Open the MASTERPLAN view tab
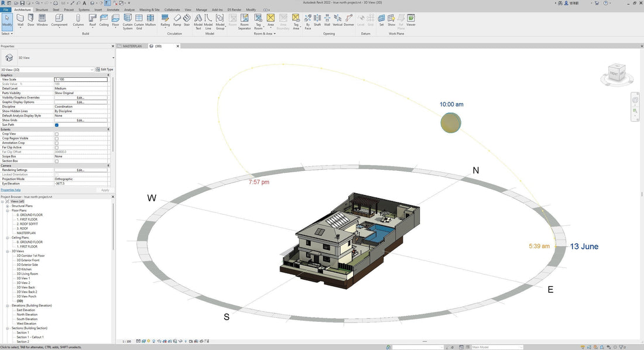The width and height of the screenshot is (644, 350). click(132, 46)
